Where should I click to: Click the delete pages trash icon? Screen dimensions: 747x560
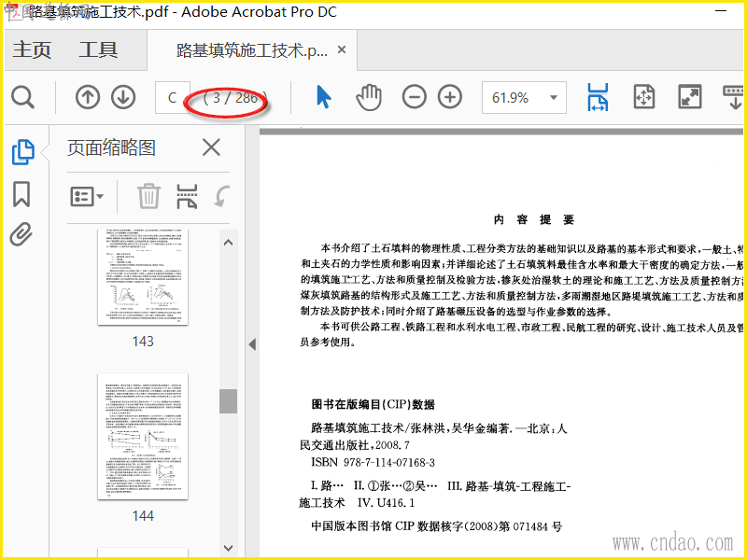148,196
